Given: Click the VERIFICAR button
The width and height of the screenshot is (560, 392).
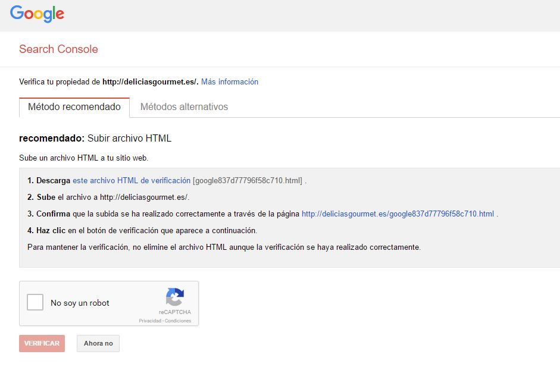Looking at the screenshot, I should [x=42, y=343].
